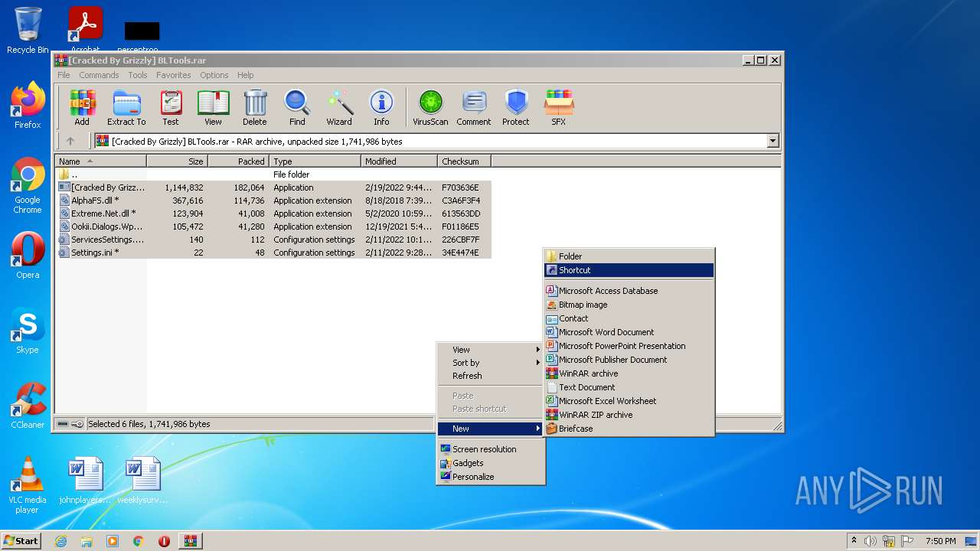Image resolution: width=980 pixels, height=551 pixels.
Task: Select Settings.ini file row
Action: tap(273, 253)
